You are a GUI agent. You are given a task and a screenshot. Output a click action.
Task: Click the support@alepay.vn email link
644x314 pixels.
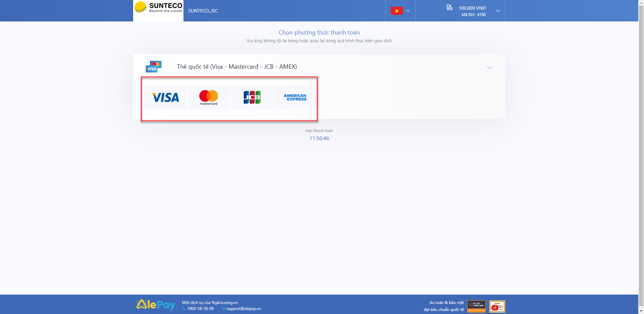pyautogui.click(x=244, y=309)
